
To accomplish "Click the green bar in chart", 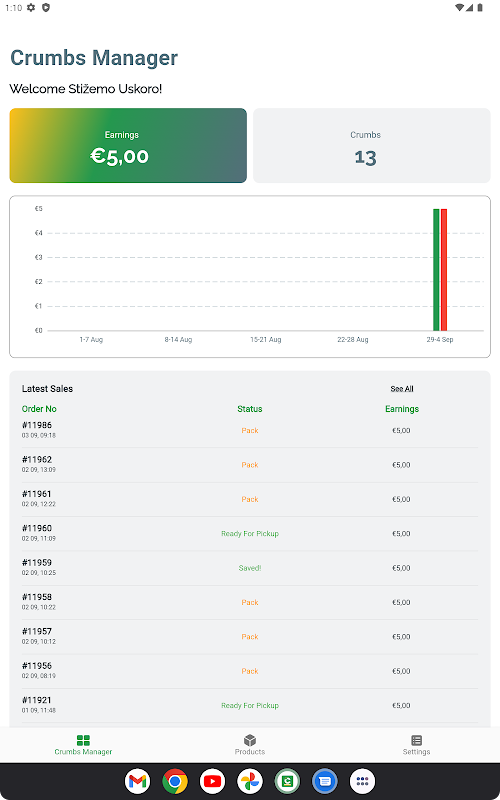I will [x=436, y=269].
